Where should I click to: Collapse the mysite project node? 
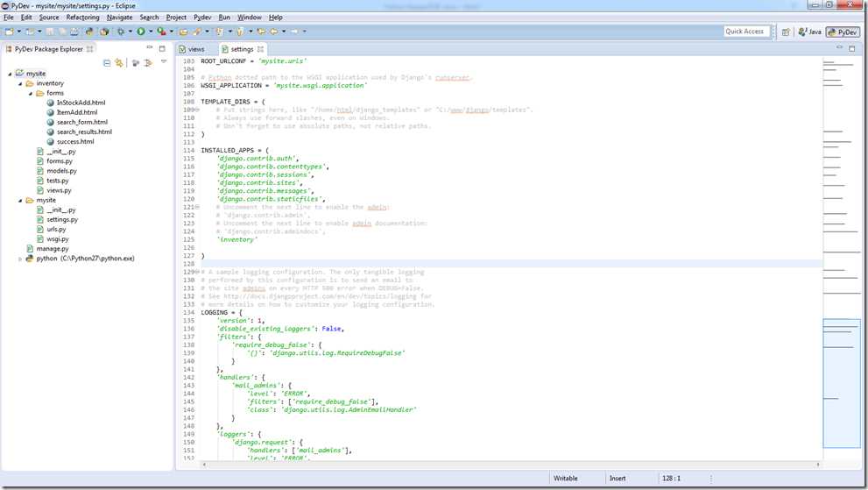(10, 74)
